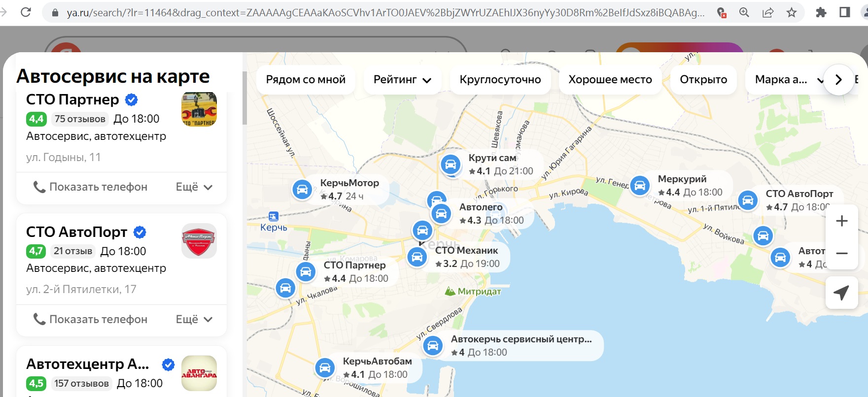
Task: Expand Ещё options for СТО Партнер
Action: point(194,187)
